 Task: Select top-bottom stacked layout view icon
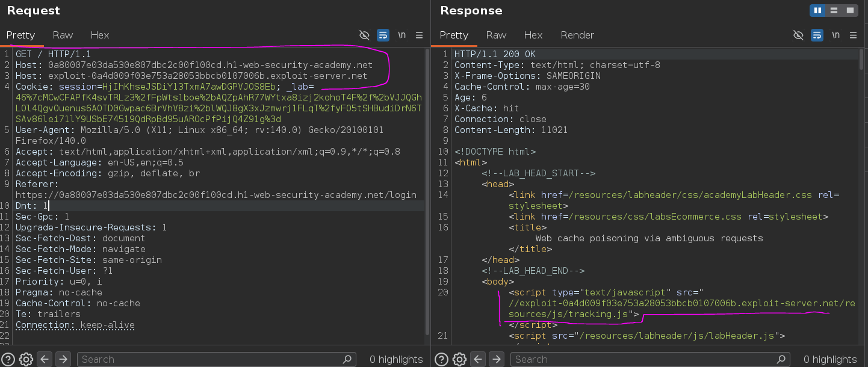click(834, 10)
